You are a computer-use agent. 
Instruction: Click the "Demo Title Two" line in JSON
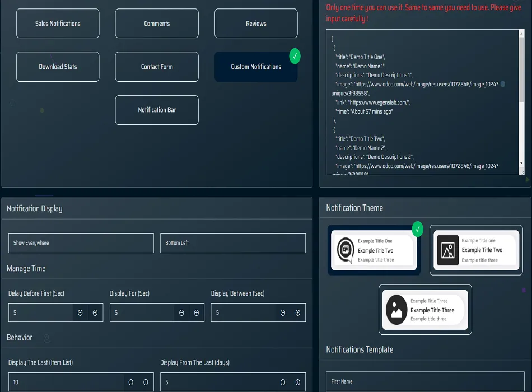click(360, 139)
